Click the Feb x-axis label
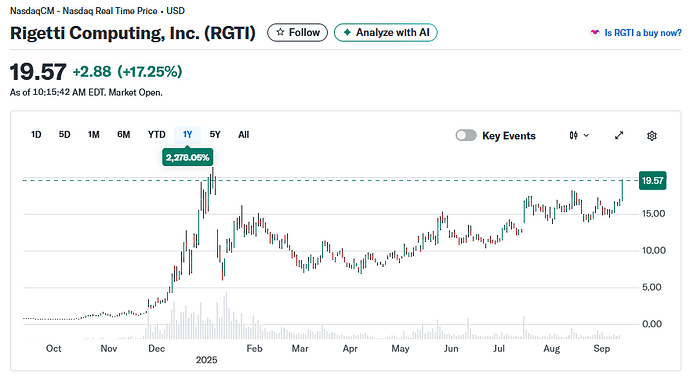Viewport: 690px width, 376px height. pyautogui.click(x=254, y=349)
